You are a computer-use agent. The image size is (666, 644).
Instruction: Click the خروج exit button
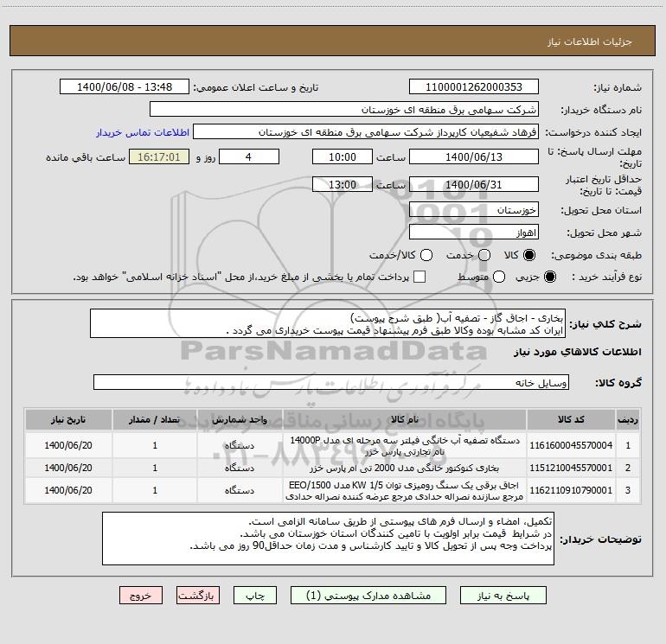tap(141, 596)
